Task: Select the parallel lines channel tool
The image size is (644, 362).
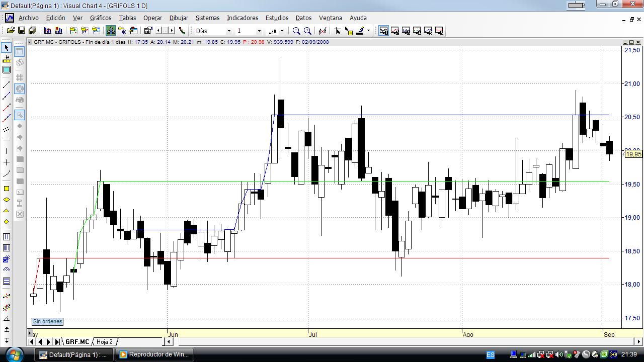Action: coord(7,129)
